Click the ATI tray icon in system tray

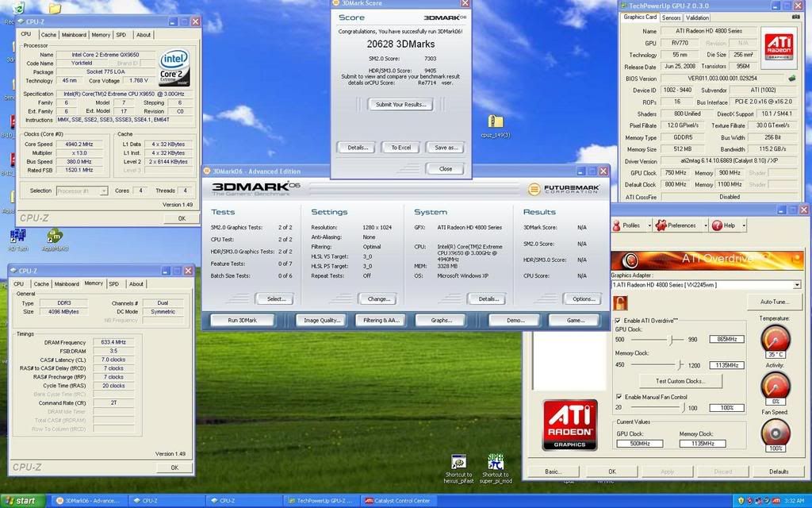coord(776,501)
